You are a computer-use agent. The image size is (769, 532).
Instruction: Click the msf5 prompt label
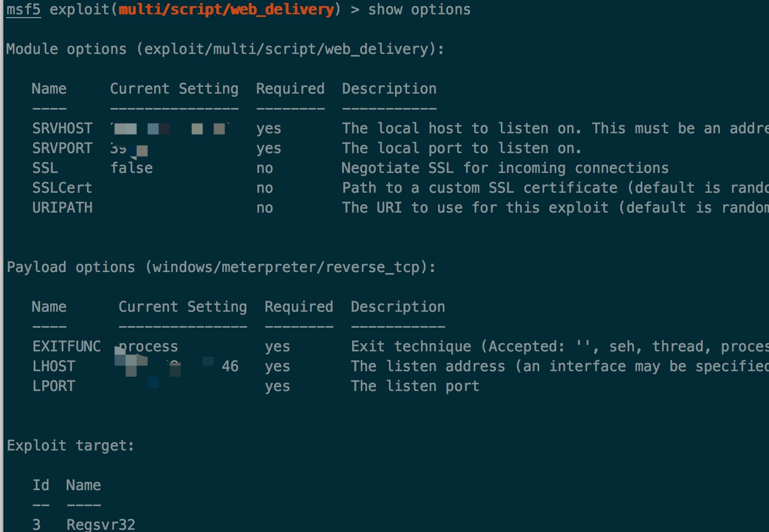point(24,10)
